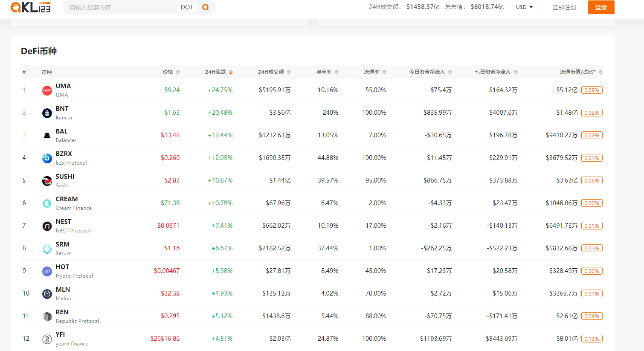This screenshot has height=351, width=644.
Task: Click the REN Republic Protocol icon
Action: pyautogui.click(x=47, y=316)
